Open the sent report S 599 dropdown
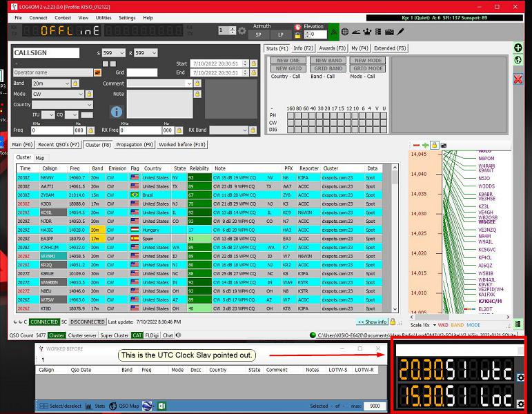532x414 pixels. (122, 53)
